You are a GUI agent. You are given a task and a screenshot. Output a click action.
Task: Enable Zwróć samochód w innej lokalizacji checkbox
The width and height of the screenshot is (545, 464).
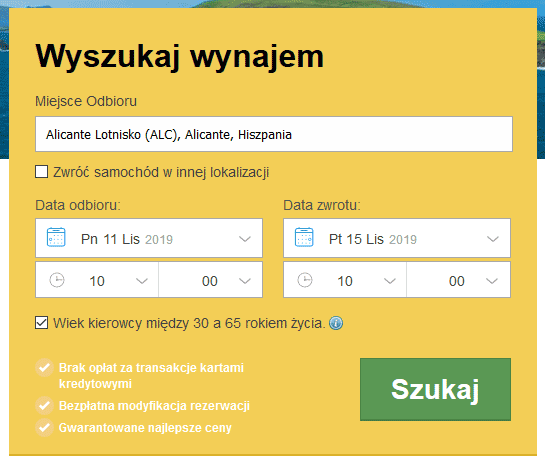41,172
